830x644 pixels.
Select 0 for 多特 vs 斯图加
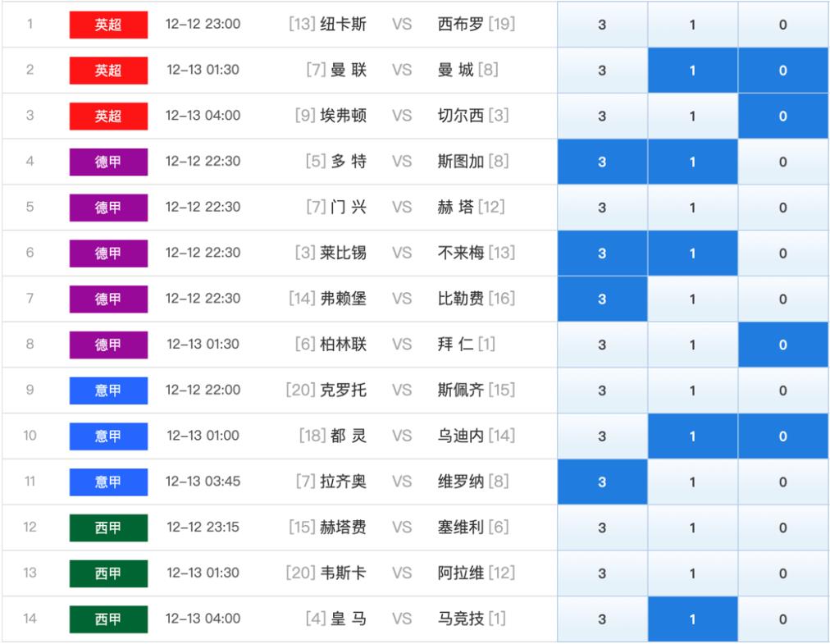pyautogui.click(x=783, y=162)
